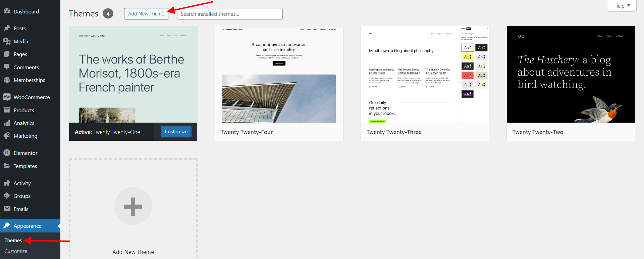Click the Posts pin icon

[x=7, y=28]
